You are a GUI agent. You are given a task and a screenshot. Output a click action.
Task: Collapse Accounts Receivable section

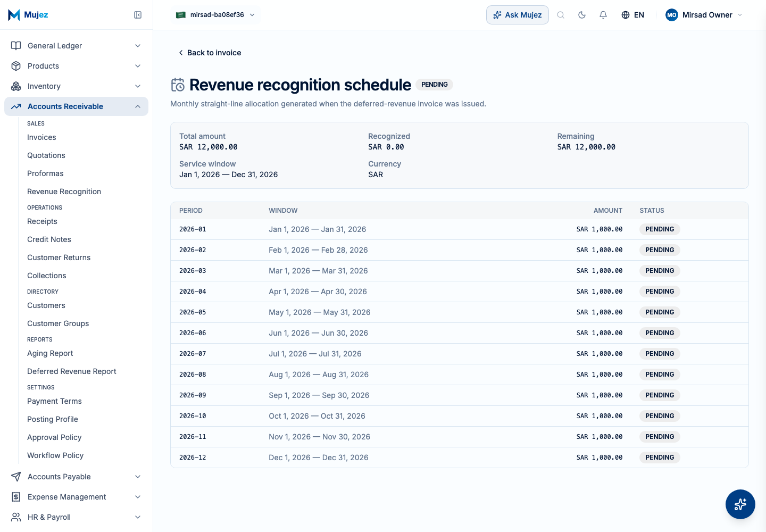click(138, 106)
